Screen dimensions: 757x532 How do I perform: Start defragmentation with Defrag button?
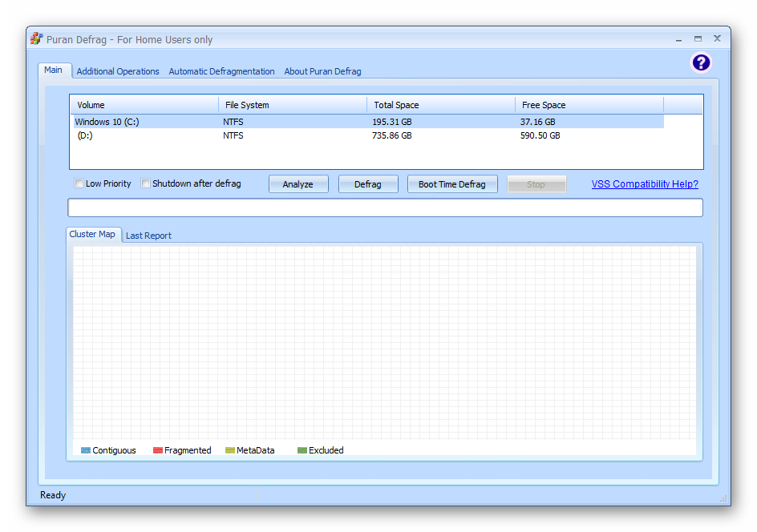pyautogui.click(x=367, y=184)
